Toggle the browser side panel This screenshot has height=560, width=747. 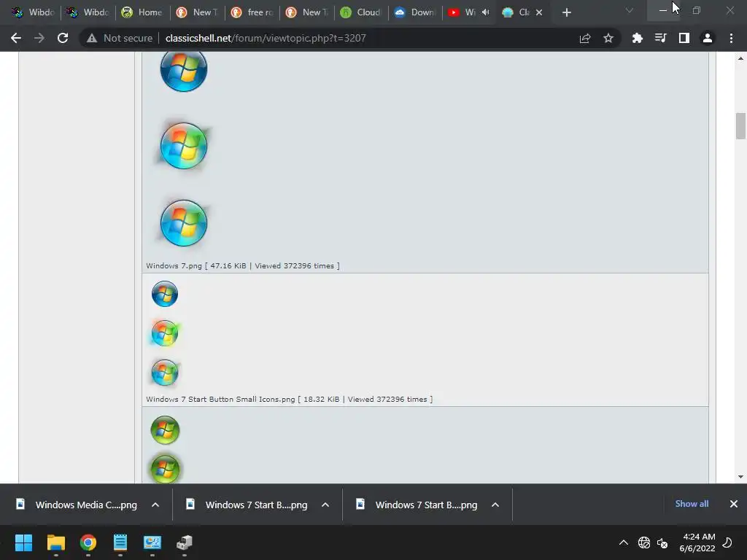pos(684,38)
